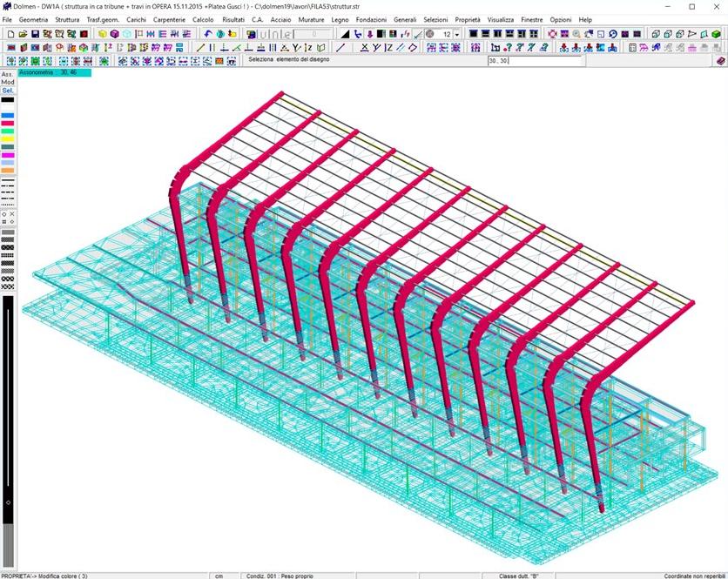Pick the yellow color swatch
The image size is (728, 579).
7,138
